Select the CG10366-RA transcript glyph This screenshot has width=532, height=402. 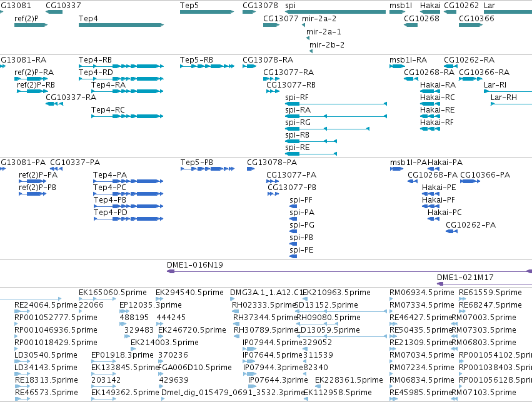click(471, 79)
